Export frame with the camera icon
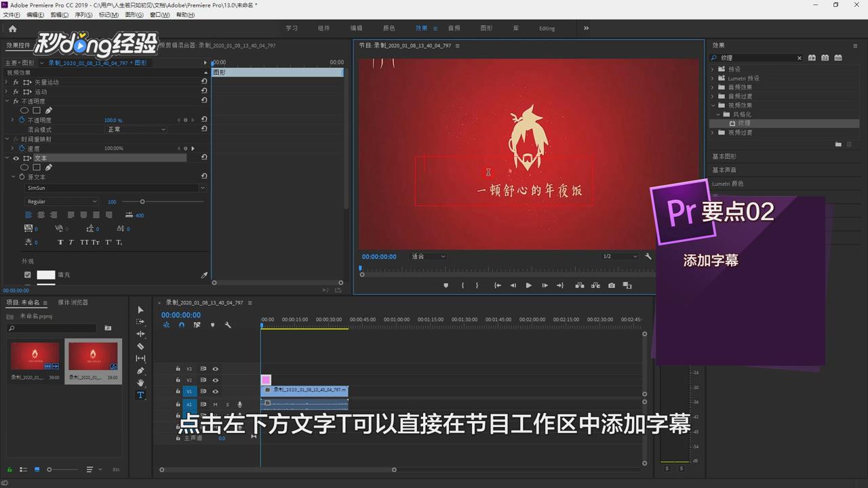This screenshot has height=488, width=868. (611, 285)
